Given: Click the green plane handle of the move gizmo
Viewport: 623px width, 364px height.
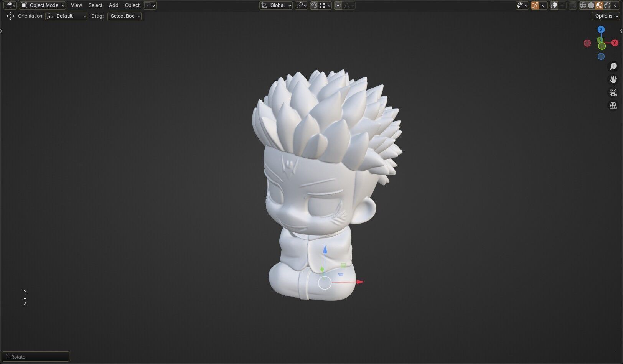Looking at the screenshot, I should click(x=343, y=265).
